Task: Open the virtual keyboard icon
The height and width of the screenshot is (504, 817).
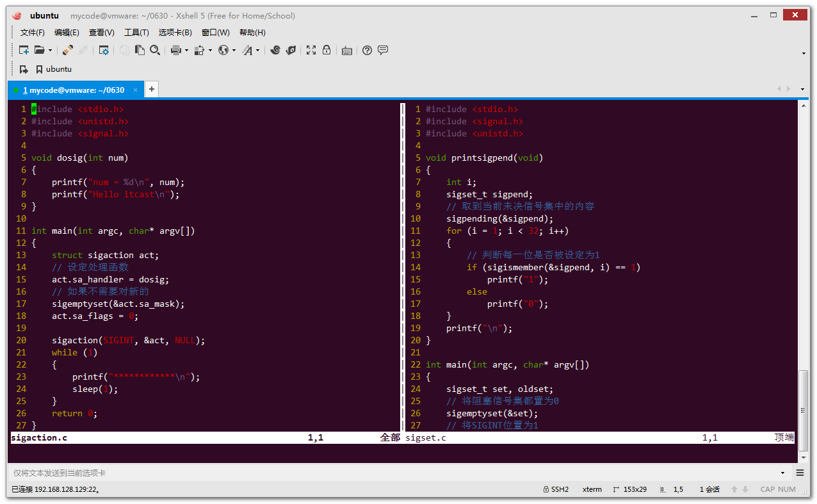Action: (x=346, y=50)
